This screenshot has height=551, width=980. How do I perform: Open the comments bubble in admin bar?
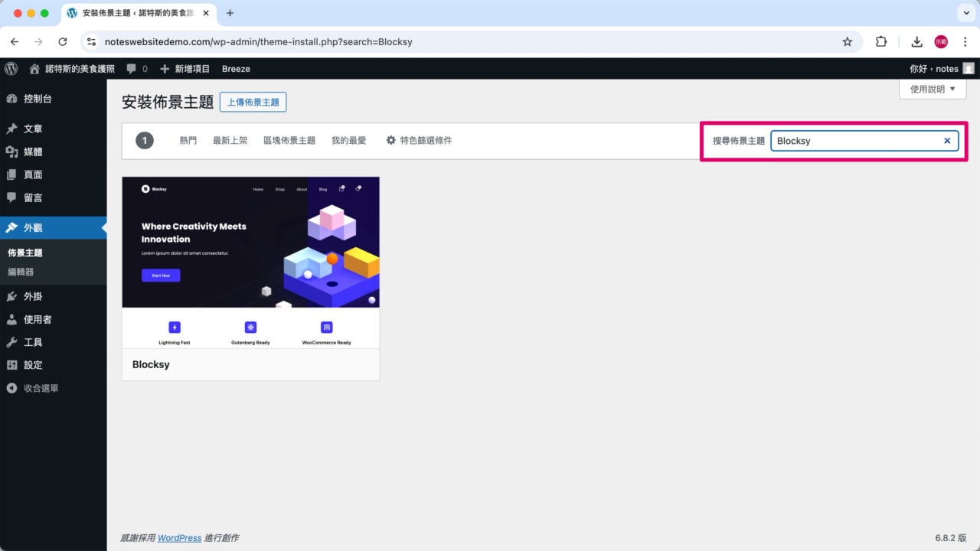[x=130, y=68]
